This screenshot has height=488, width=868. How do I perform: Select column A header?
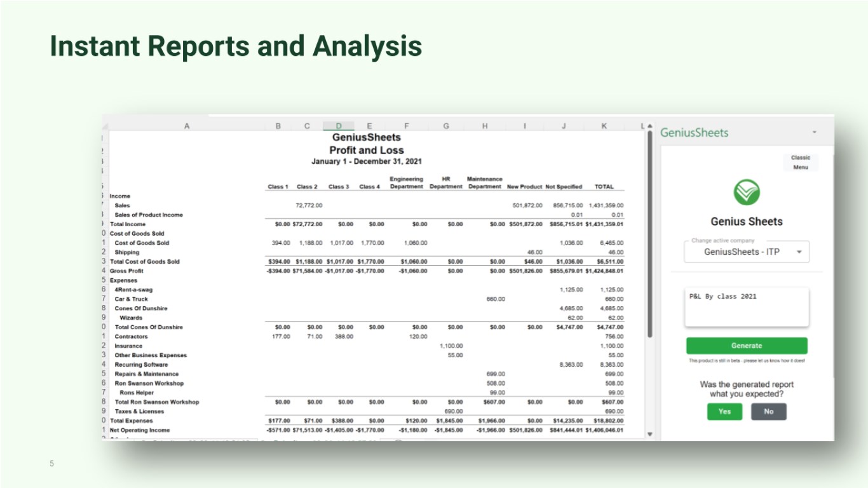[x=187, y=126]
